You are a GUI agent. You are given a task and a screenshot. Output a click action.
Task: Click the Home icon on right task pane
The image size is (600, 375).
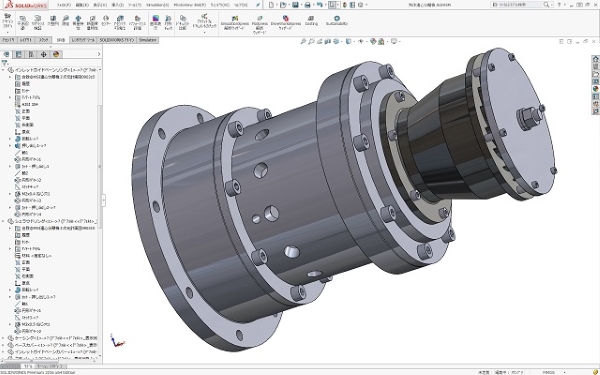[x=595, y=59]
